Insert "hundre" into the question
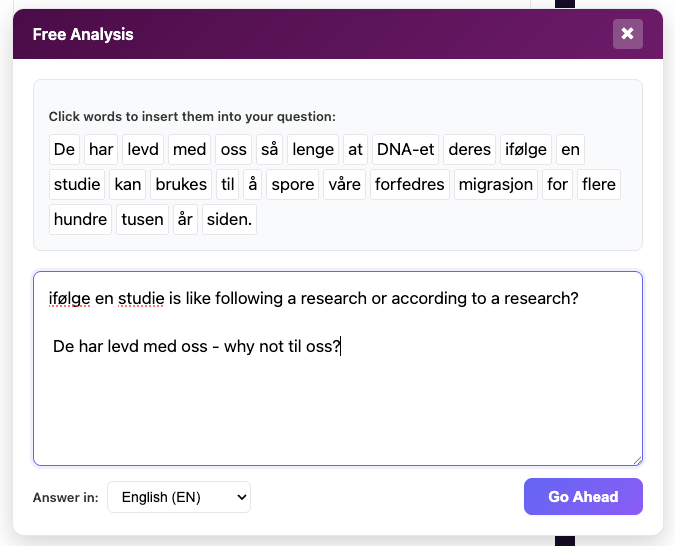The image size is (675, 546). tap(80, 220)
